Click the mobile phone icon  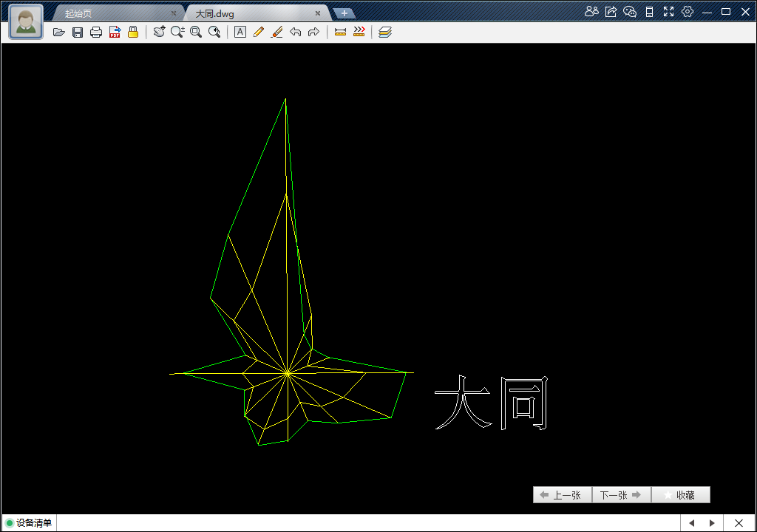649,12
